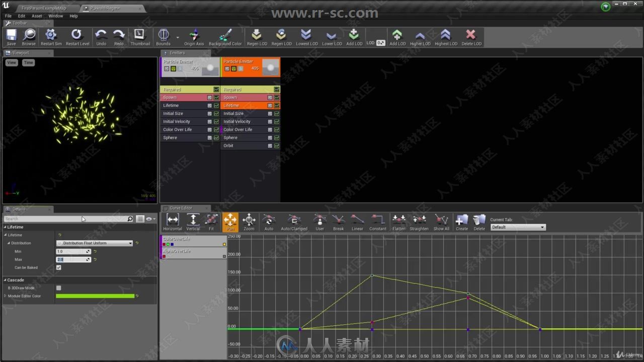
Task: Create a new curve tab
Action: point(462,222)
